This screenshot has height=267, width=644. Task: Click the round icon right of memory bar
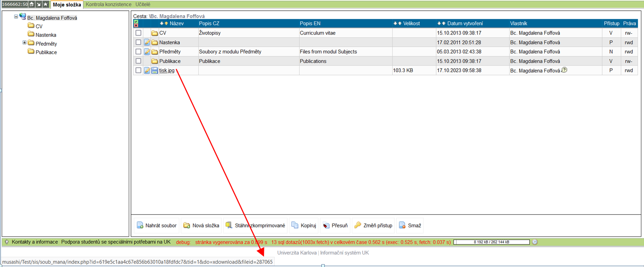click(x=535, y=242)
